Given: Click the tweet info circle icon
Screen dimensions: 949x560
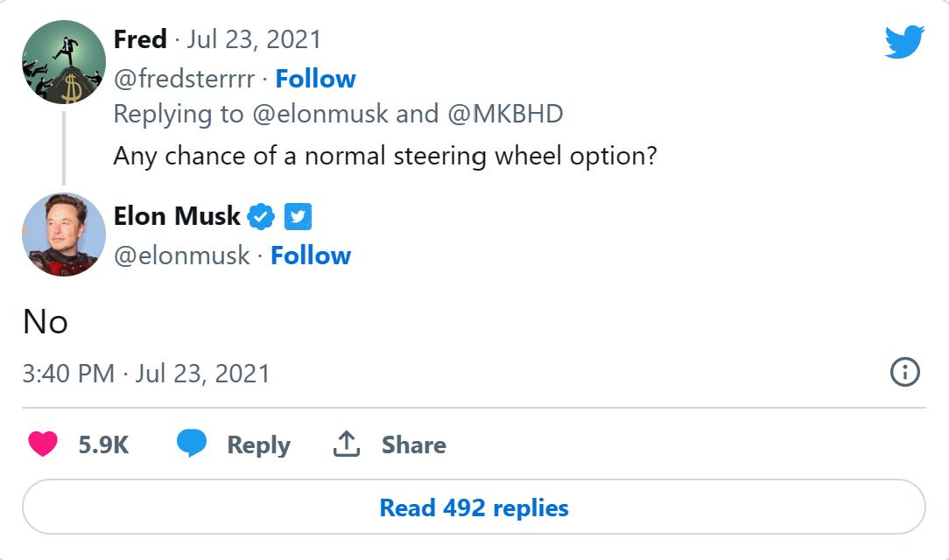Looking at the screenshot, I should click(x=904, y=373).
